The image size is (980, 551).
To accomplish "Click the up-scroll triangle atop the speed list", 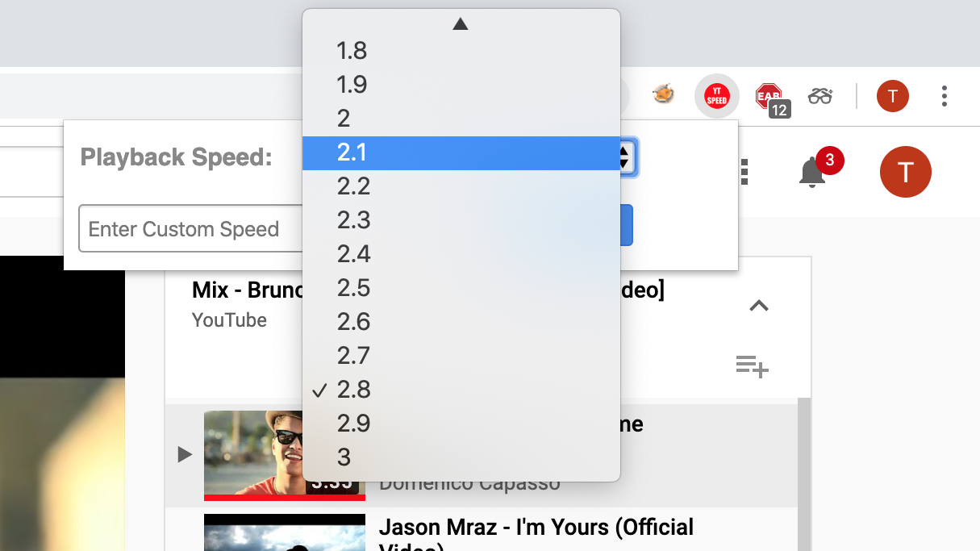I will [461, 23].
